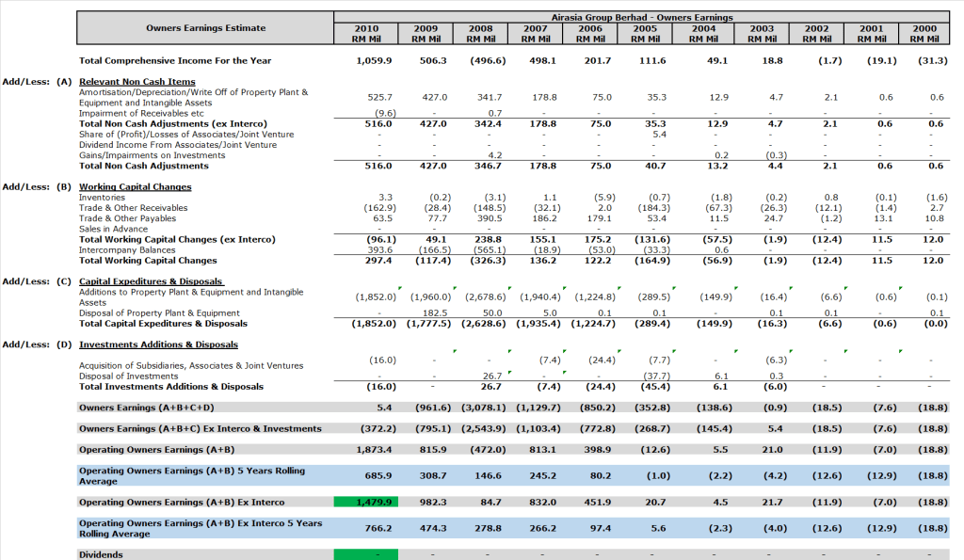Click the Add/Less: (A) section marker
Screen dimensions: 964x560
[38, 82]
